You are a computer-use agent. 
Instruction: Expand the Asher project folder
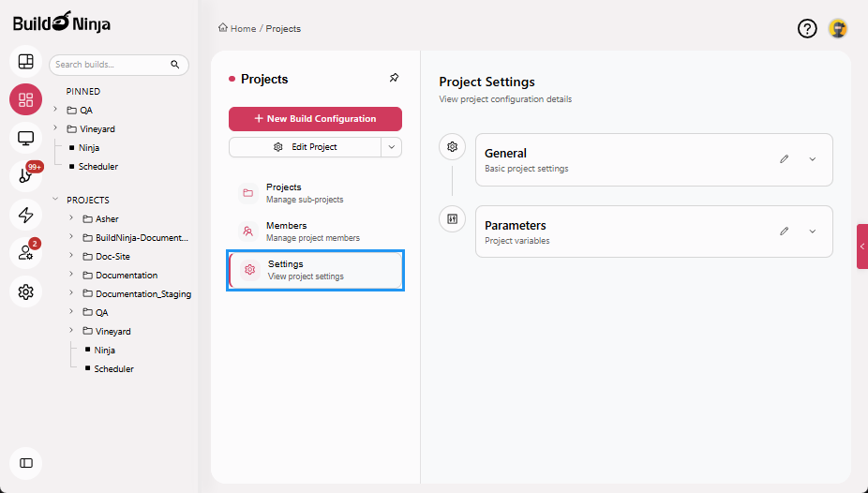tap(71, 218)
